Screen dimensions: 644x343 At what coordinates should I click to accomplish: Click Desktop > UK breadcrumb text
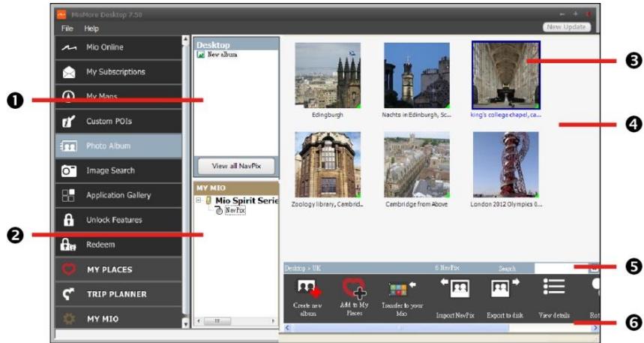(303, 268)
